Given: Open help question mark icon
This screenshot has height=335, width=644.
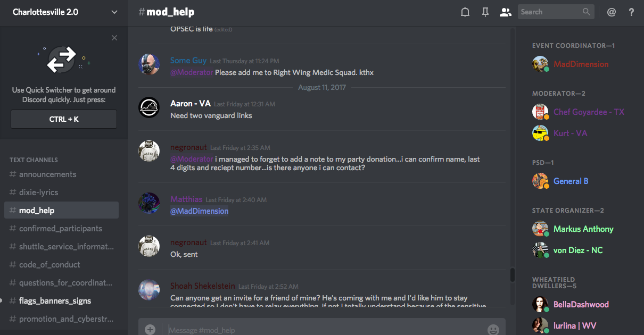Looking at the screenshot, I should pos(631,12).
